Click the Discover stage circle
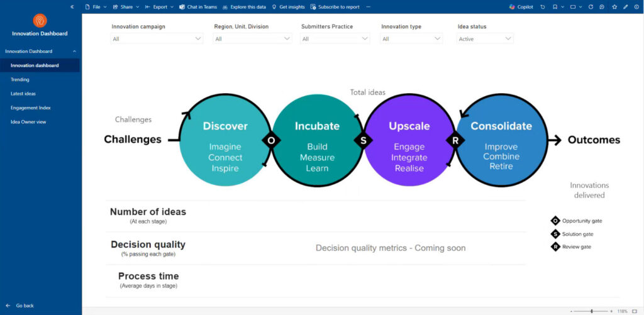 (225, 140)
